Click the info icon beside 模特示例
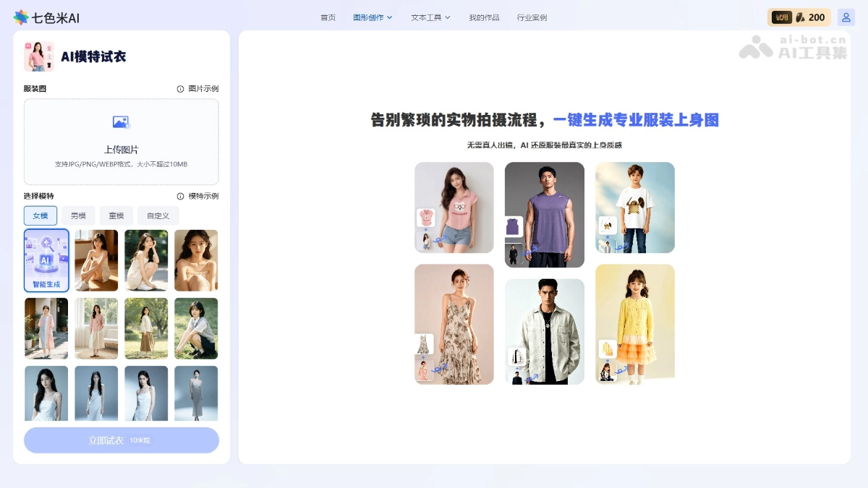 click(x=180, y=196)
